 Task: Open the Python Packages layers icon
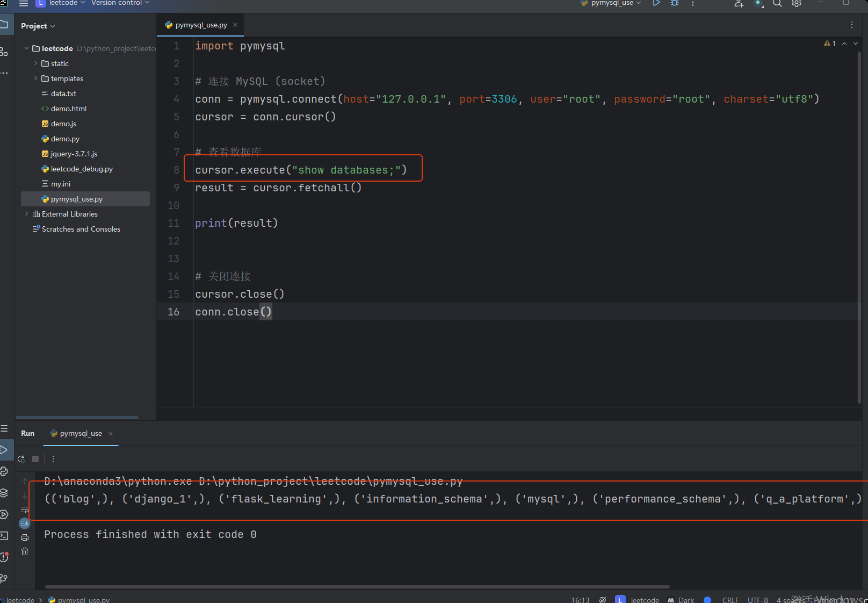click(x=4, y=493)
